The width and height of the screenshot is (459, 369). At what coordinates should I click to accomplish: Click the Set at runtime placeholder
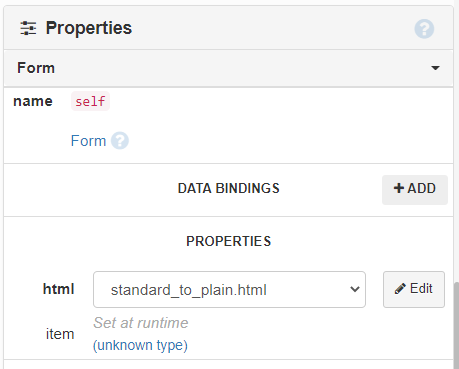click(141, 323)
